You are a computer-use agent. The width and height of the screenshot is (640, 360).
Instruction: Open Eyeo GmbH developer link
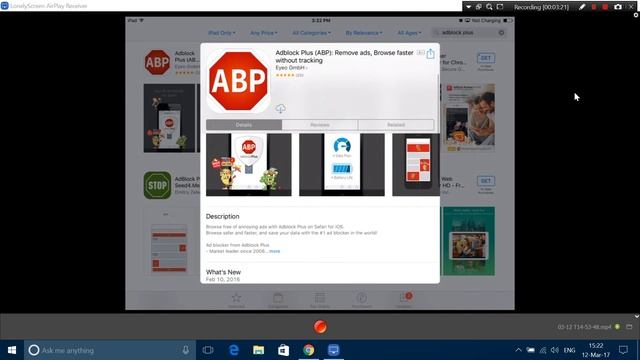coord(291,68)
